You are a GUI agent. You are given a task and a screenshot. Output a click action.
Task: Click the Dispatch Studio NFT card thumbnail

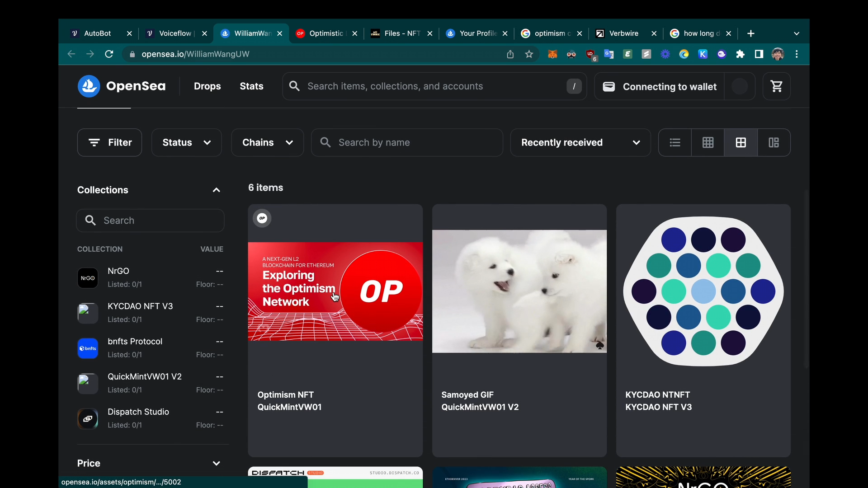point(335,477)
